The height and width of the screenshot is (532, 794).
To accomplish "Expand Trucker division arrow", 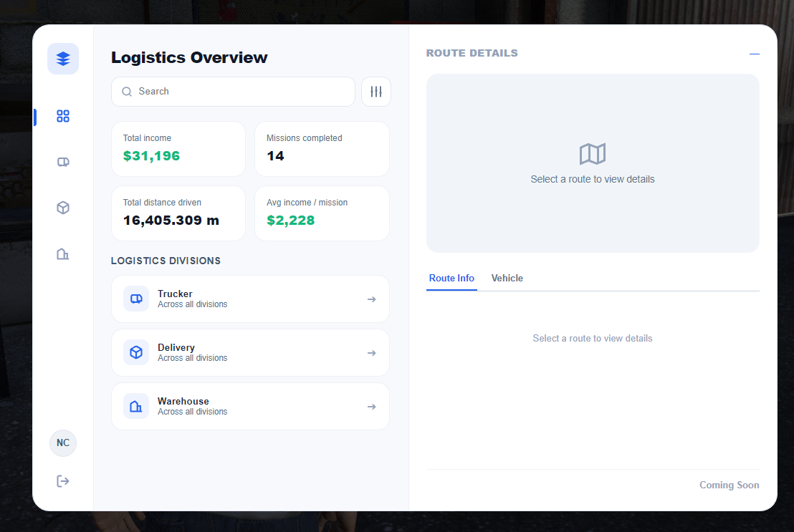I will pos(372,299).
